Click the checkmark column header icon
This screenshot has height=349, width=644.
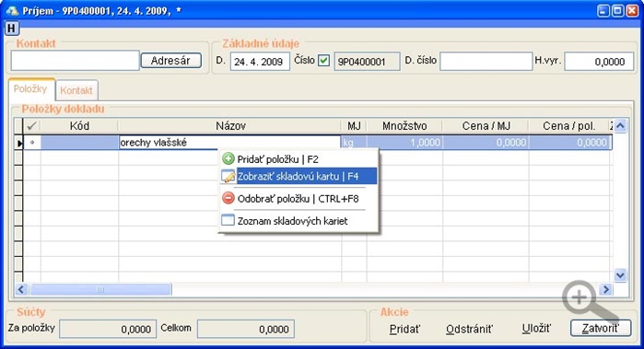32,126
